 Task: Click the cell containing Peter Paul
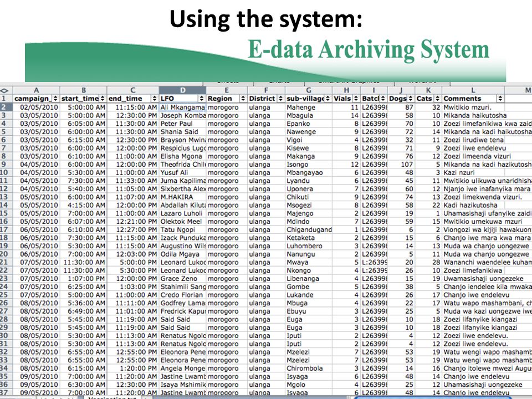coord(182,124)
